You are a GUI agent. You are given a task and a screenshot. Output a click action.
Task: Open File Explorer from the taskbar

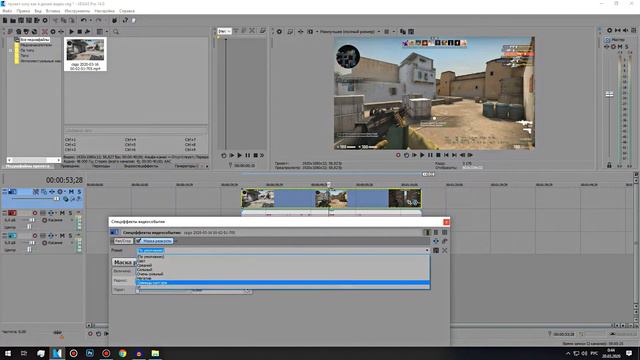click(155, 353)
